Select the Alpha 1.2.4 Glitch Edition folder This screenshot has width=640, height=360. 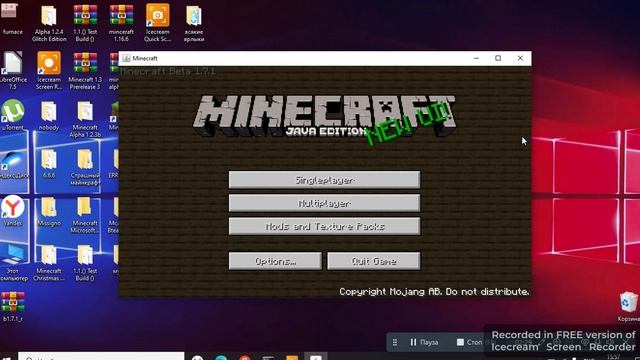point(49,24)
